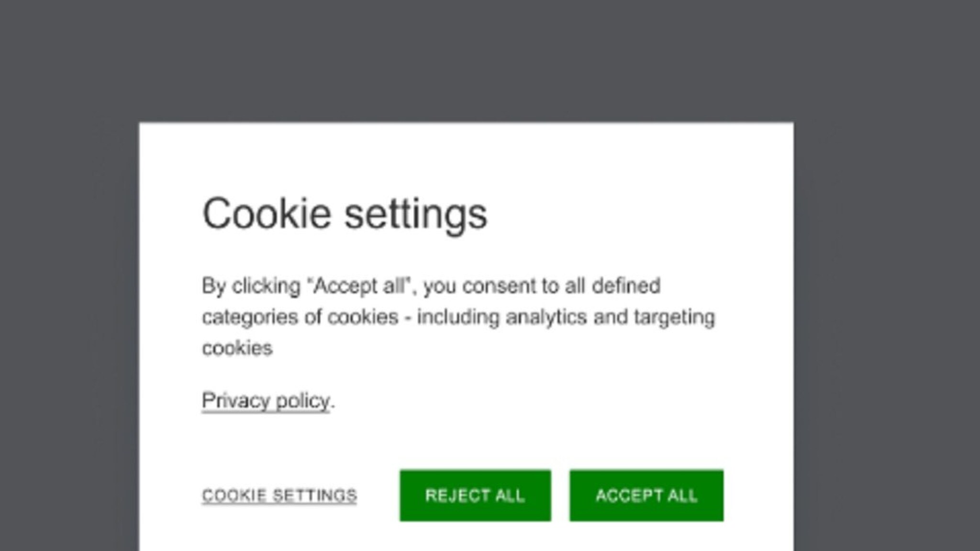Click the underlined COOKIE SETTINGS text
Screen dimensions: 980x551
tap(280, 496)
